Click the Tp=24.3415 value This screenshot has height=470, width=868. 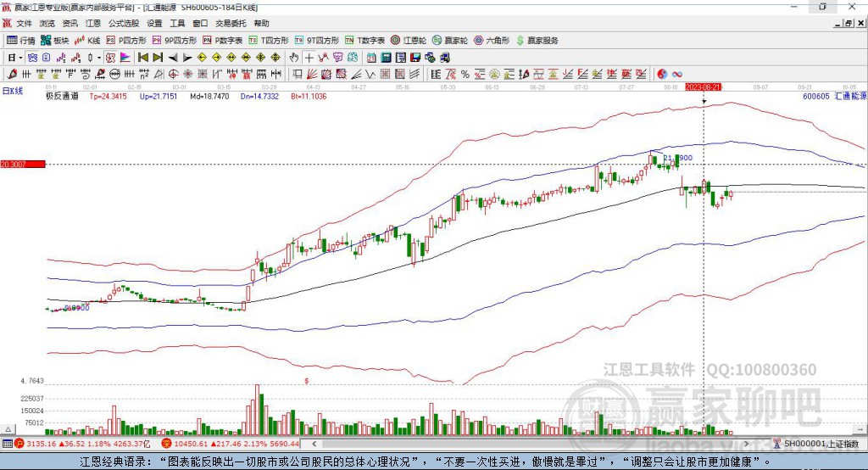108,96
